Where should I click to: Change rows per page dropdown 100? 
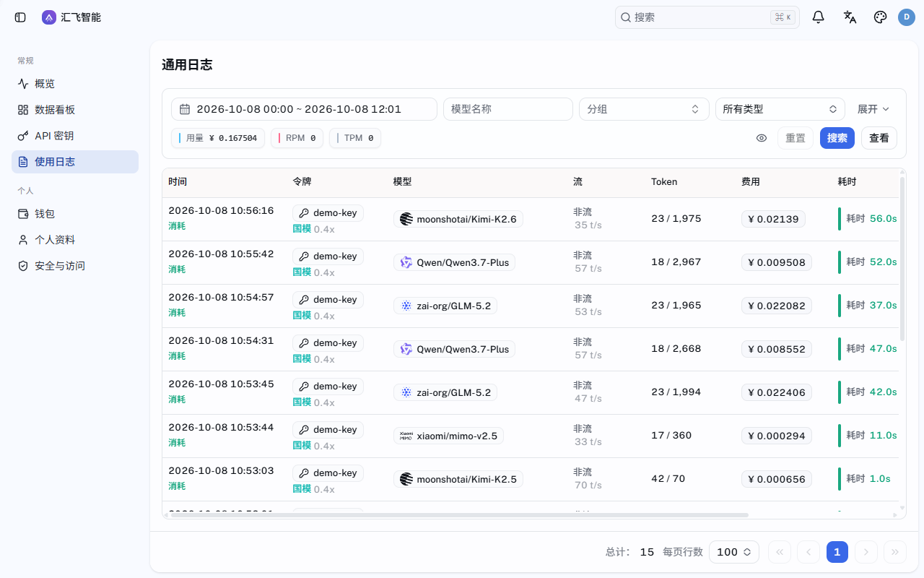tap(734, 552)
